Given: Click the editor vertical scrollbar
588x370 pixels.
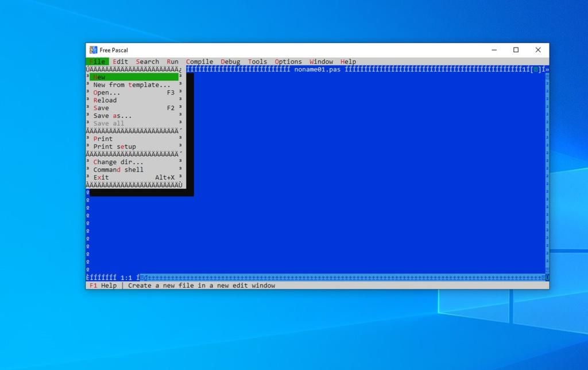Looking at the screenshot, I should (547, 173).
